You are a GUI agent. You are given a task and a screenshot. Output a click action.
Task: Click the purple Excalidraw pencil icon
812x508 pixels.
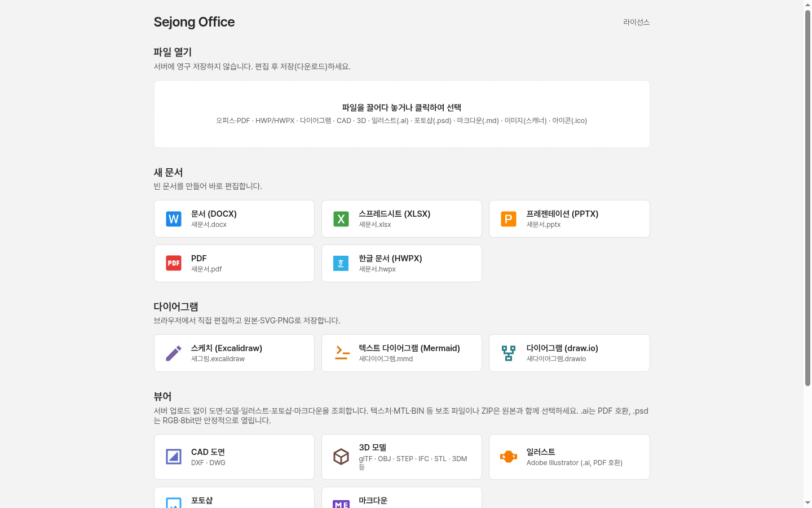[x=174, y=353]
